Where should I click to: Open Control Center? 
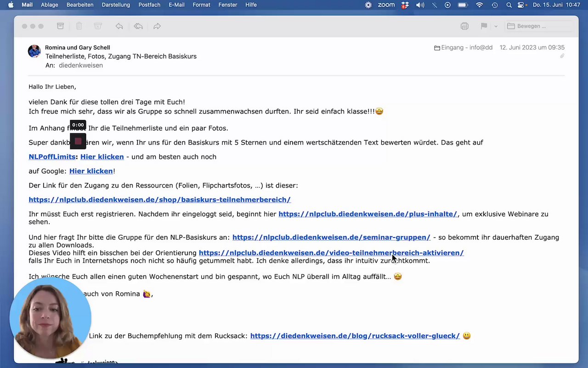click(x=521, y=5)
